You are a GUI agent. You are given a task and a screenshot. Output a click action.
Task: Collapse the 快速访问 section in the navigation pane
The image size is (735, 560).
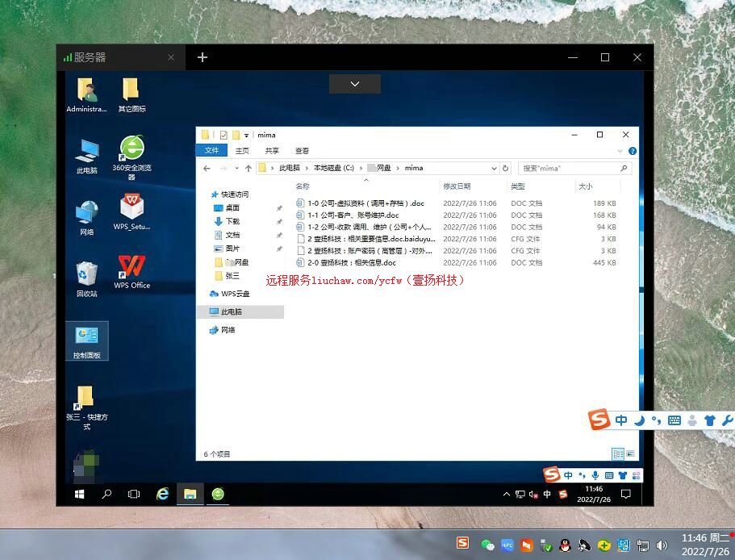(208, 194)
